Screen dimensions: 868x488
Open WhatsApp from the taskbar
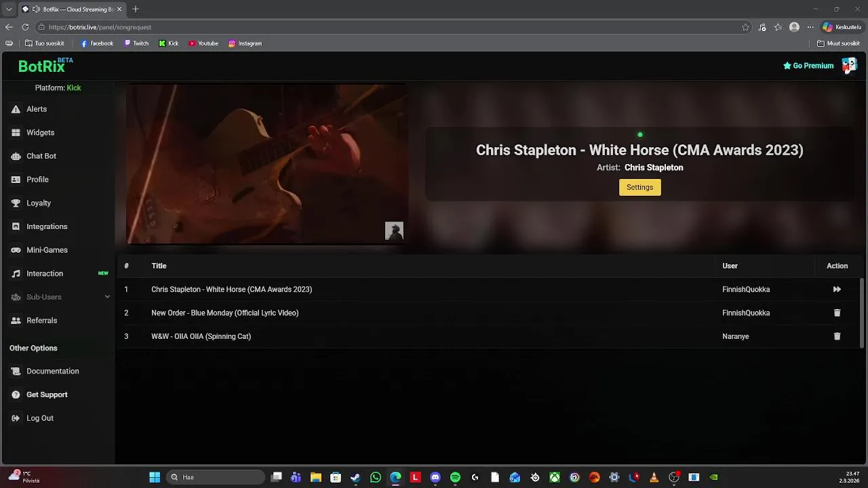coord(376,477)
